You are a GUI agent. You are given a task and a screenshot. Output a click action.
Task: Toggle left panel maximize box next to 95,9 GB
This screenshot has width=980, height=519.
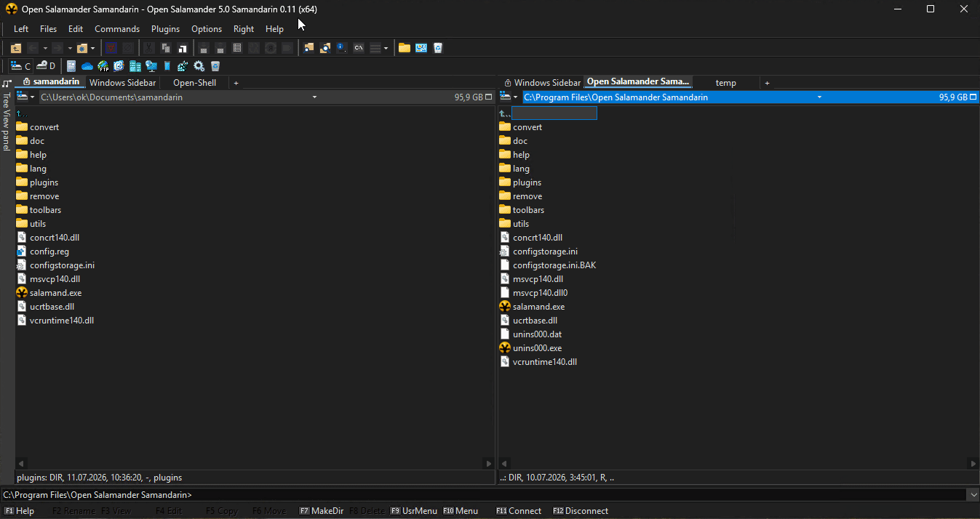tap(489, 97)
